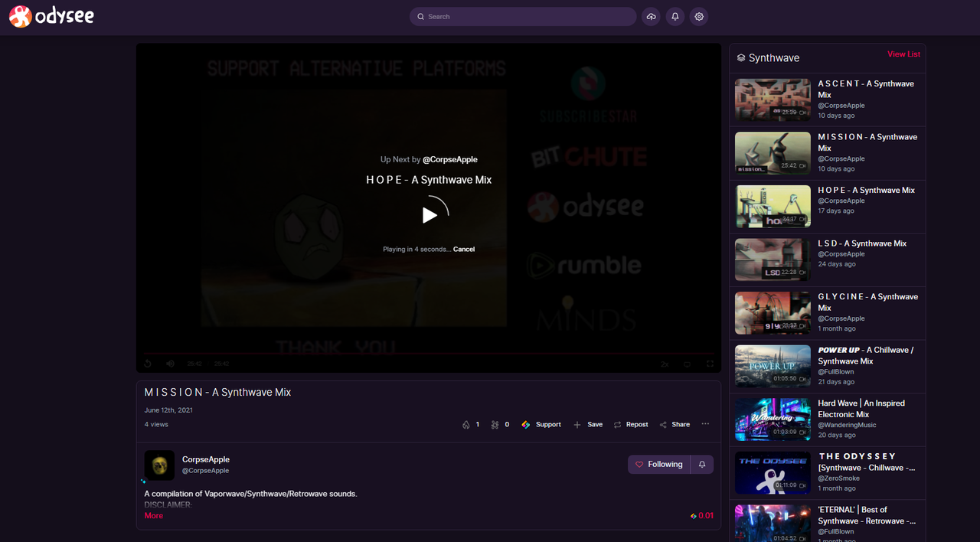
Task: Focus the Search input field
Action: [x=523, y=16]
